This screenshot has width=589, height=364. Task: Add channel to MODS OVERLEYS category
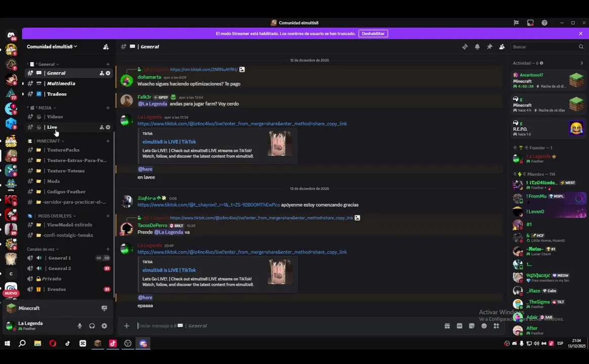108,216
